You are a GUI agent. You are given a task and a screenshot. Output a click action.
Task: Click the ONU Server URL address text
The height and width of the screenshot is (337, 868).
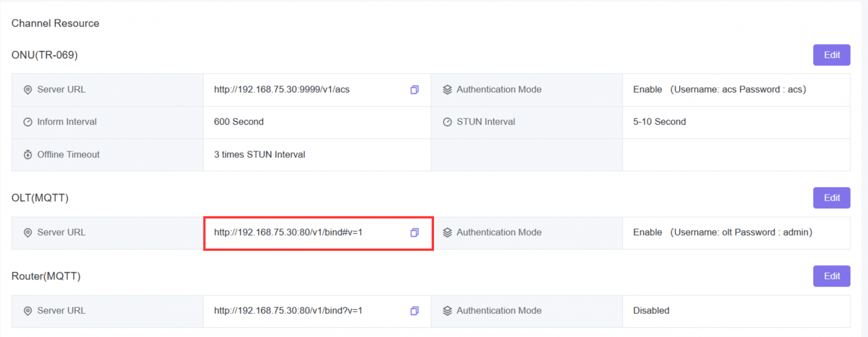(282, 90)
